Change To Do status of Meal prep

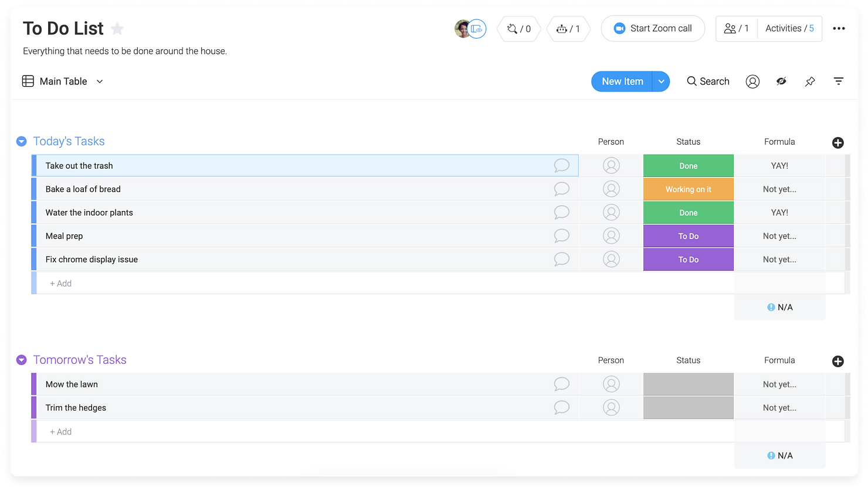689,236
